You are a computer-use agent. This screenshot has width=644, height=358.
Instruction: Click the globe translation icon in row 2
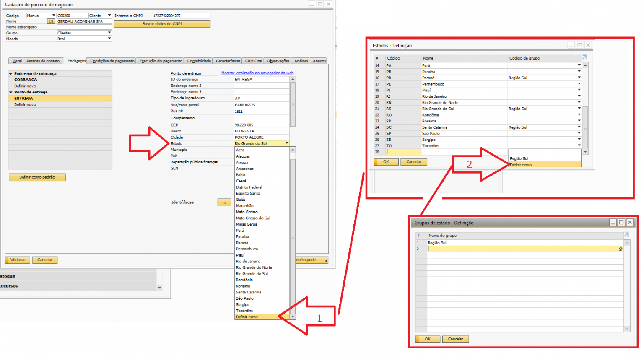(x=621, y=249)
